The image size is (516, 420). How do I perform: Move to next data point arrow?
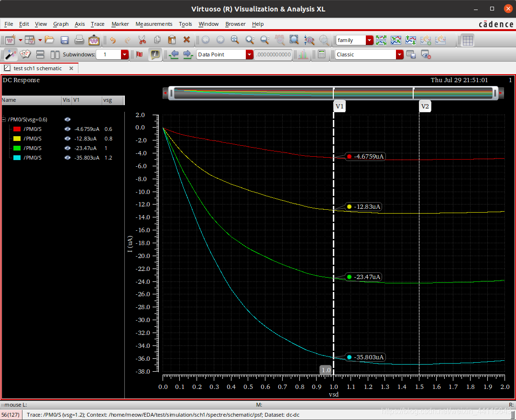pos(188,54)
